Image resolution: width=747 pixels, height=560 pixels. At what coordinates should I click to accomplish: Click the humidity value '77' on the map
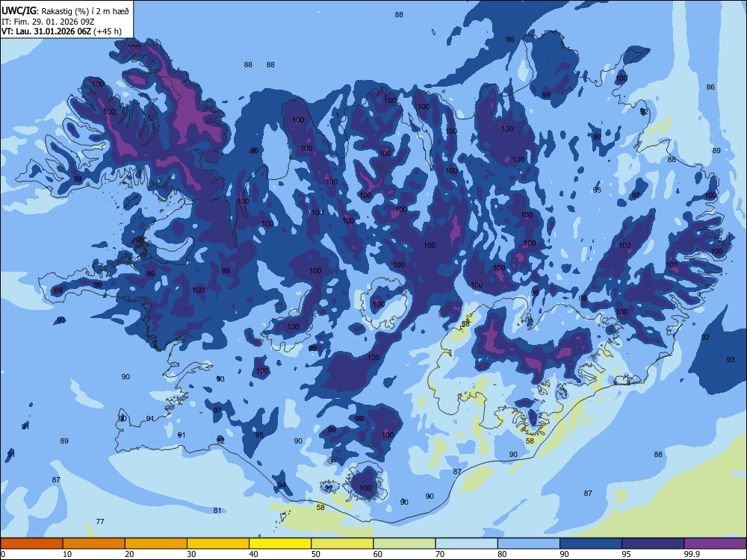[x=100, y=521]
